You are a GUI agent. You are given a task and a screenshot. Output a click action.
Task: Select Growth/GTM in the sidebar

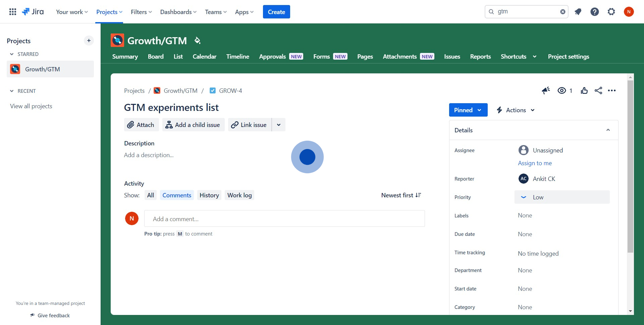click(50, 69)
